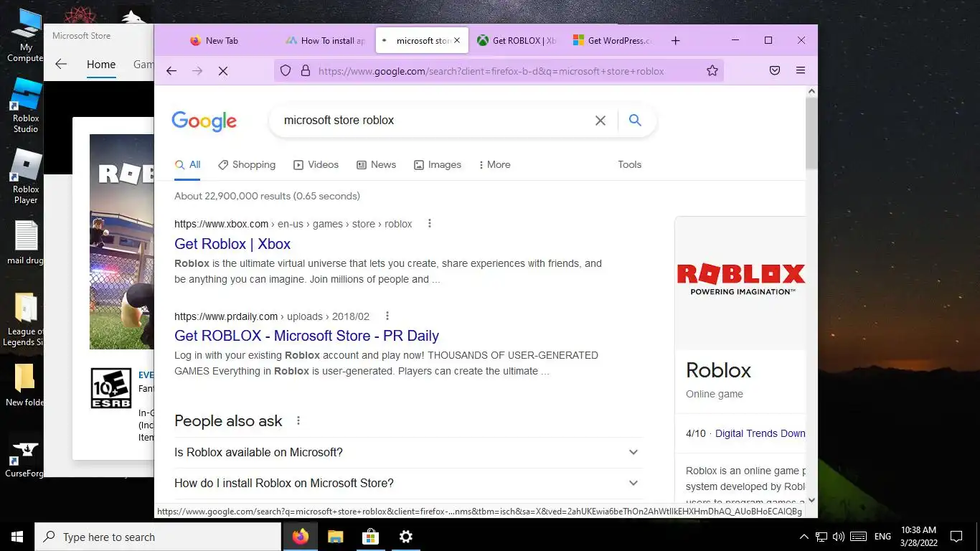Screen dimensions: 980x551
Task: Go back in the Firefox toolbar
Action: 171,71
